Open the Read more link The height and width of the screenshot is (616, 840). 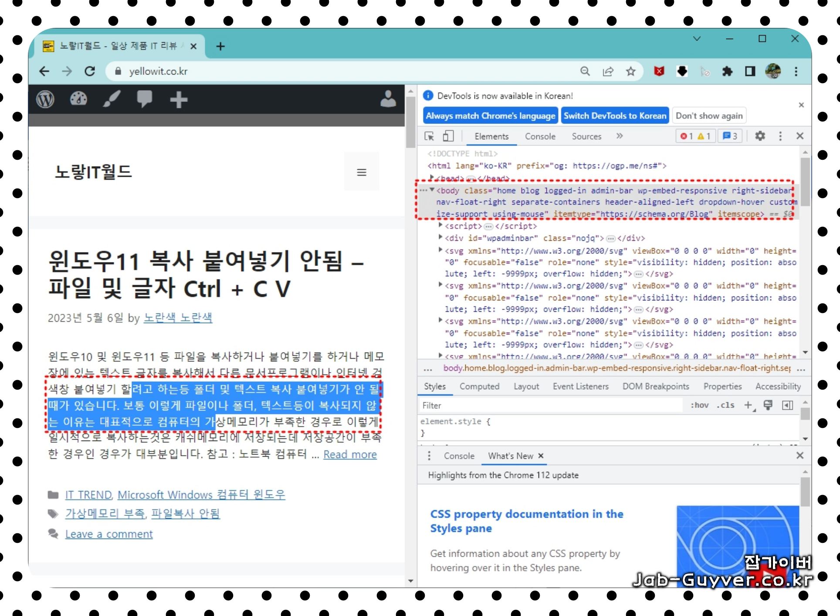click(350, 454)
